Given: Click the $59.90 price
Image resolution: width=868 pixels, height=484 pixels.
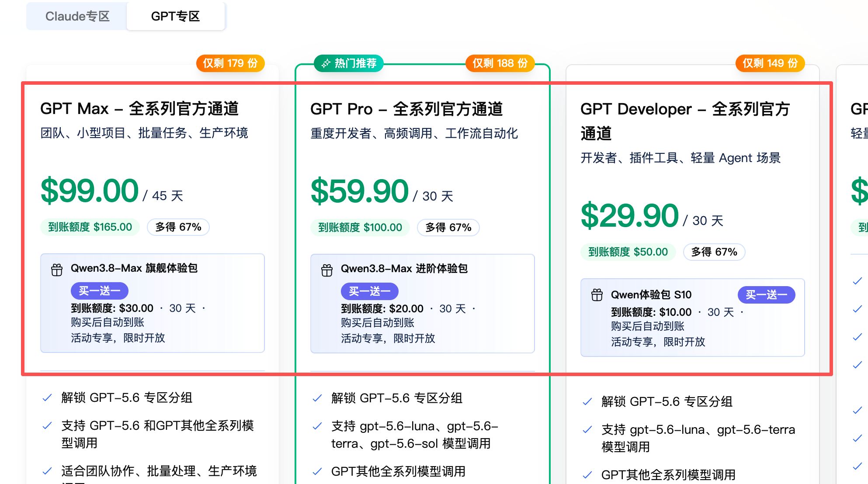Looking at the screenshot, I should pos(360,191).
